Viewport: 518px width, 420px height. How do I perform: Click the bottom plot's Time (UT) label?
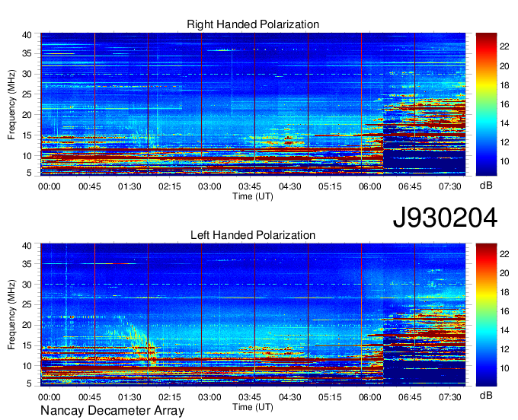253,407
